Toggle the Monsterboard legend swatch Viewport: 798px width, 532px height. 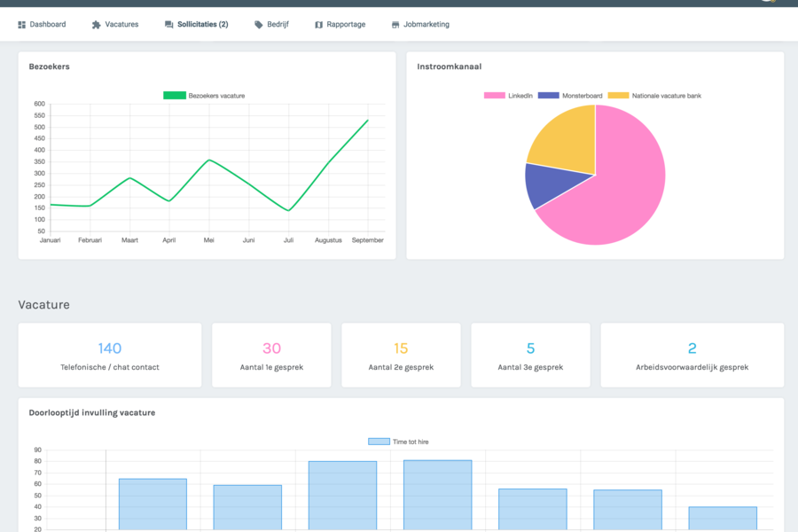(x=549, y=95)
